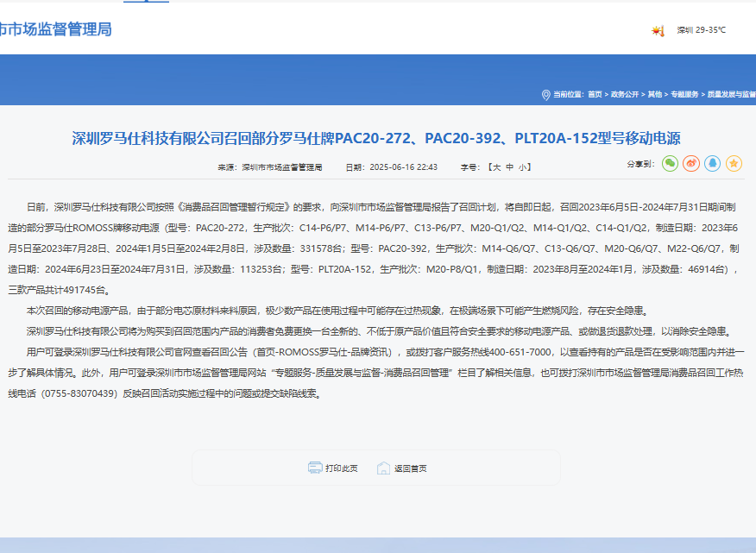Share article via the red Weibo icon
This screenshot has width=756, height=553.
(691, 164)
